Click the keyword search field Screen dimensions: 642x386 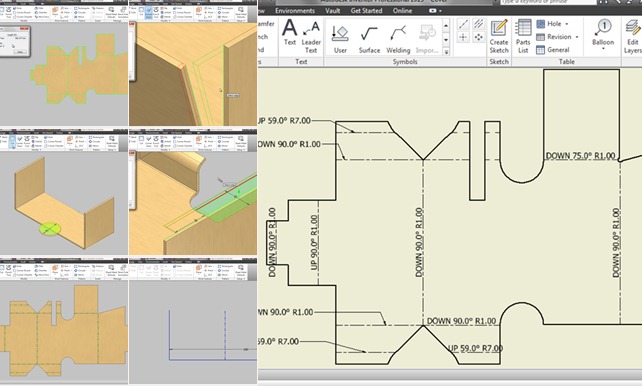point(548,2)
